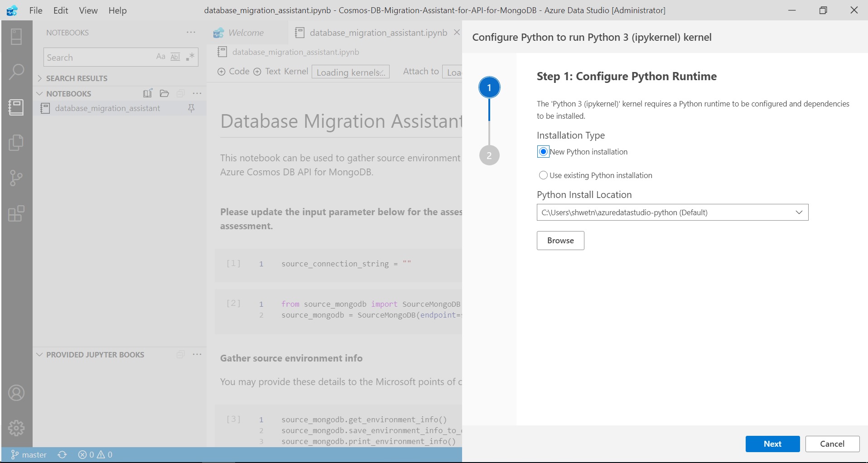The width and height of the screenshot is (868, 463).
Task: Open more actions for Provided Jupyter Books
Action: [197, 354]
